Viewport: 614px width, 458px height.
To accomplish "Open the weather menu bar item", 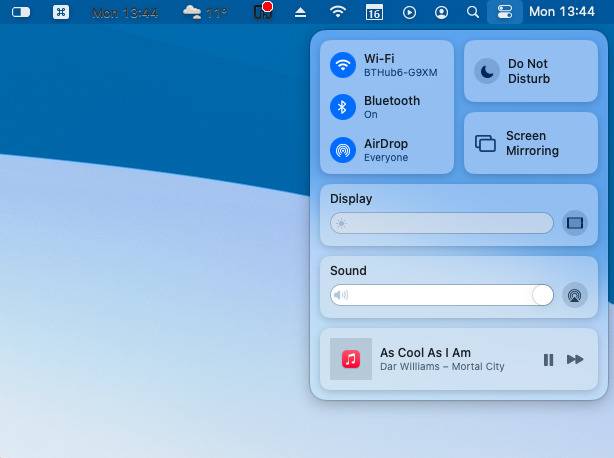I will click(205, 12).
